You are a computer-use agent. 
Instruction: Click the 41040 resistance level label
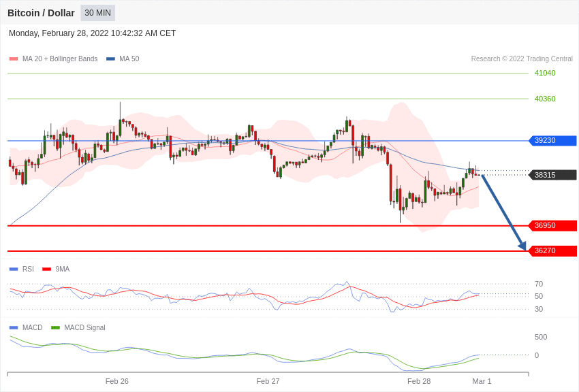(545, 73)
